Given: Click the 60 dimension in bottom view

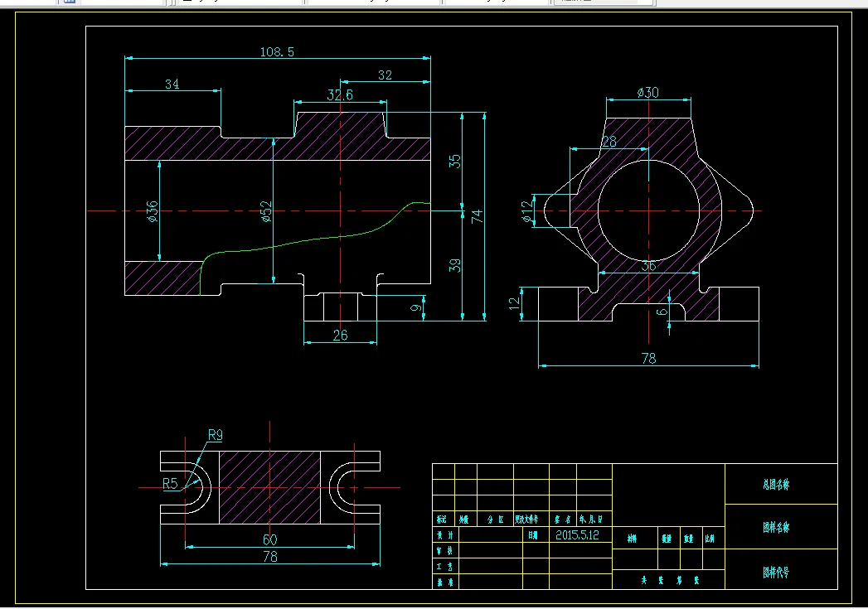Looking at the screenshot, I should coord(269,539).
